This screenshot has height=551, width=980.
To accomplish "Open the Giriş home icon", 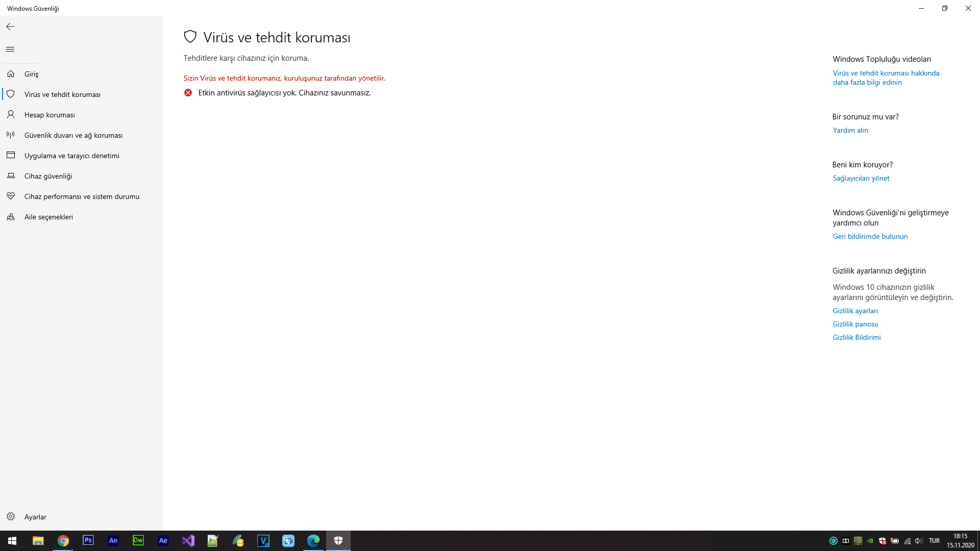I will coord(11,74).
